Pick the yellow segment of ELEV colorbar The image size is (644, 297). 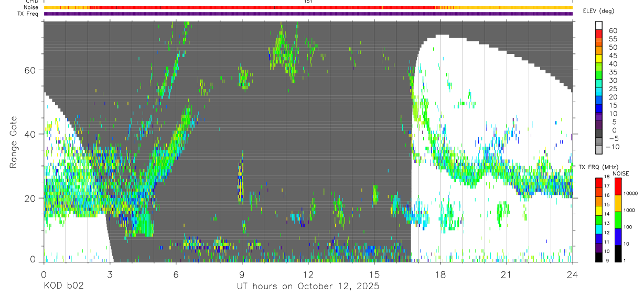coord(599,59)
